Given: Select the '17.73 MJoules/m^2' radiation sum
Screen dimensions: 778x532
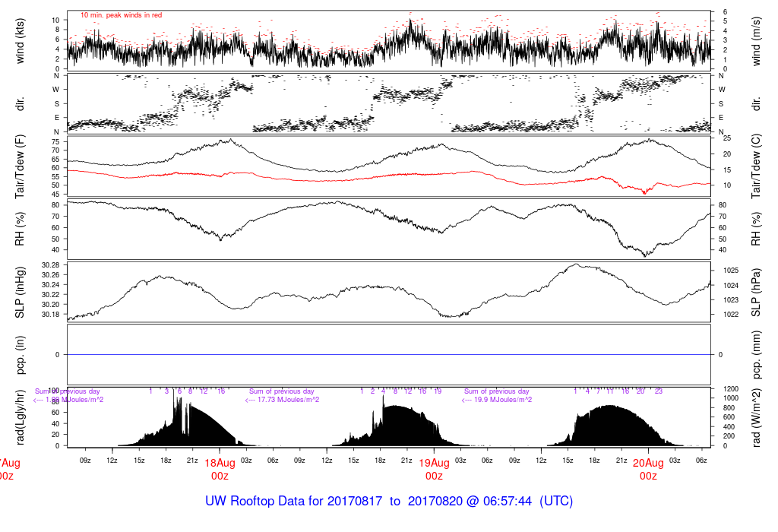Looking at the screenshot, I should (288, 400).
